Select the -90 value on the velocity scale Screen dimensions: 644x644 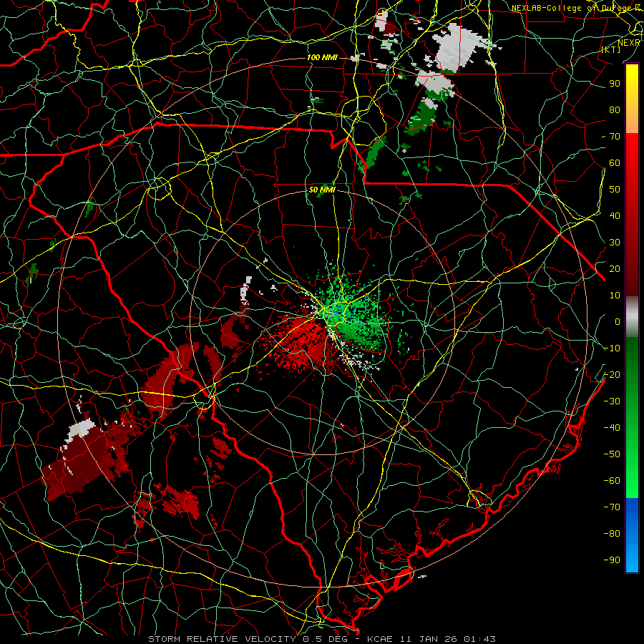(x=612, y=560)
